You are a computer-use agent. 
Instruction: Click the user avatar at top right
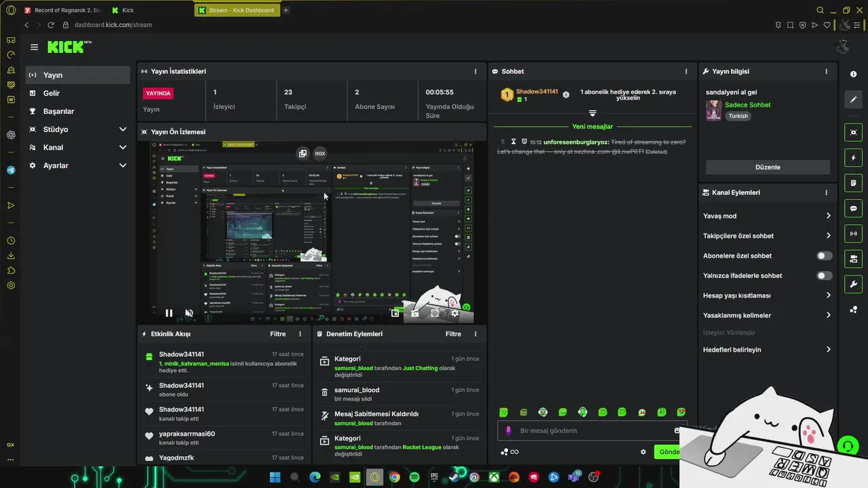[x=842, y=47]
